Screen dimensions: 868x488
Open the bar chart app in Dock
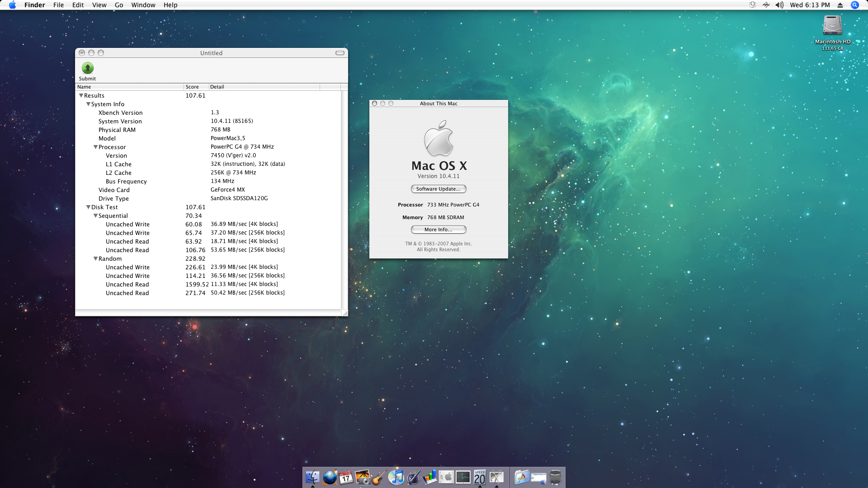[430, 477]
